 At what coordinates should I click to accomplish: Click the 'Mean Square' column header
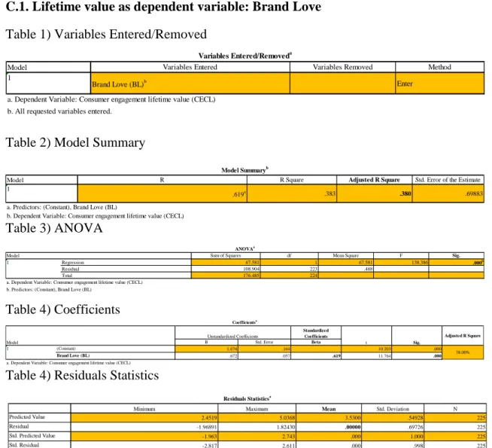[x=345, y=255]
